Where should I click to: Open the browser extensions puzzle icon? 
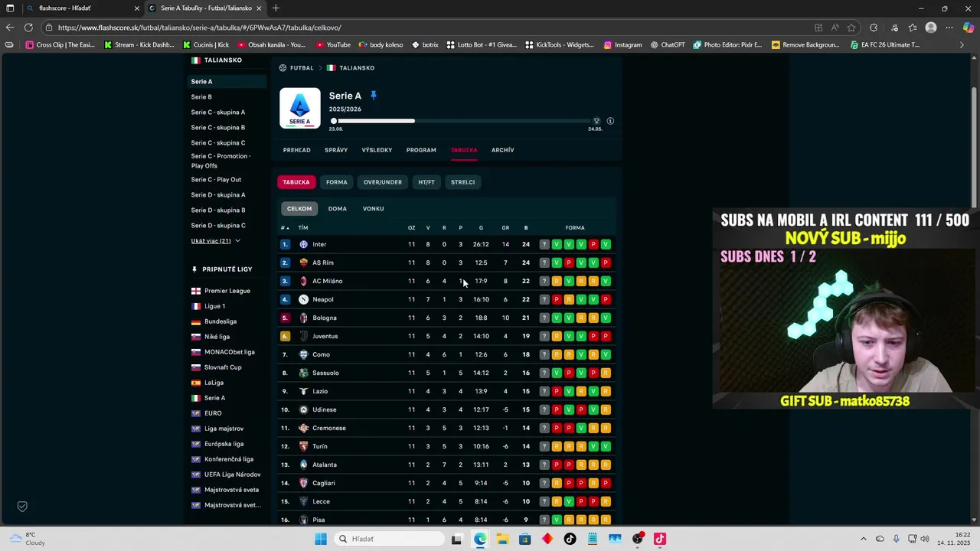[874, 28]
